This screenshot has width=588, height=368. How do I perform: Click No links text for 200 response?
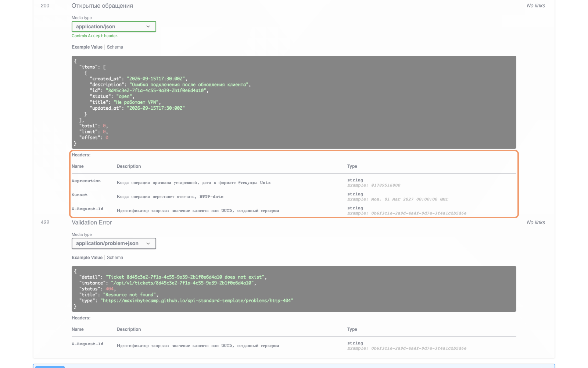pos(536,6)
